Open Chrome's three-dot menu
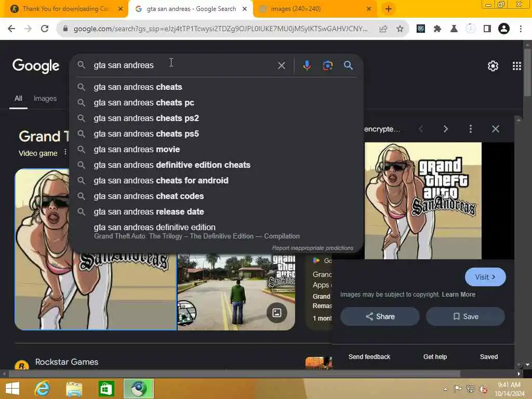 coord(521,29)
